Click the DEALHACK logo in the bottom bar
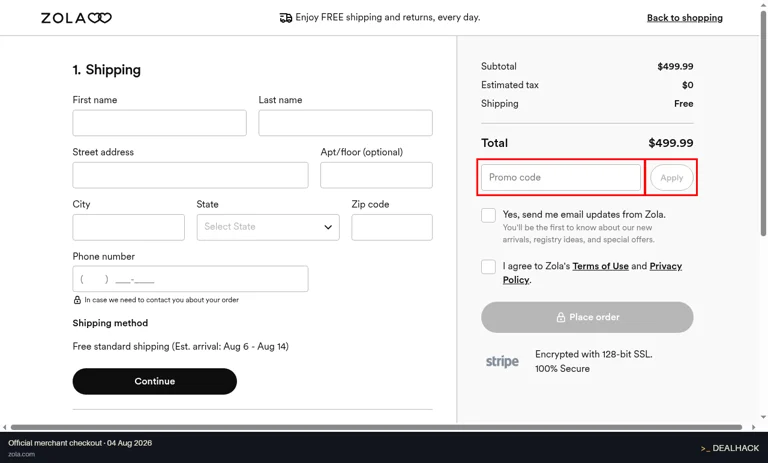This screenshot has height=463, width=768. tap(730, 448)
